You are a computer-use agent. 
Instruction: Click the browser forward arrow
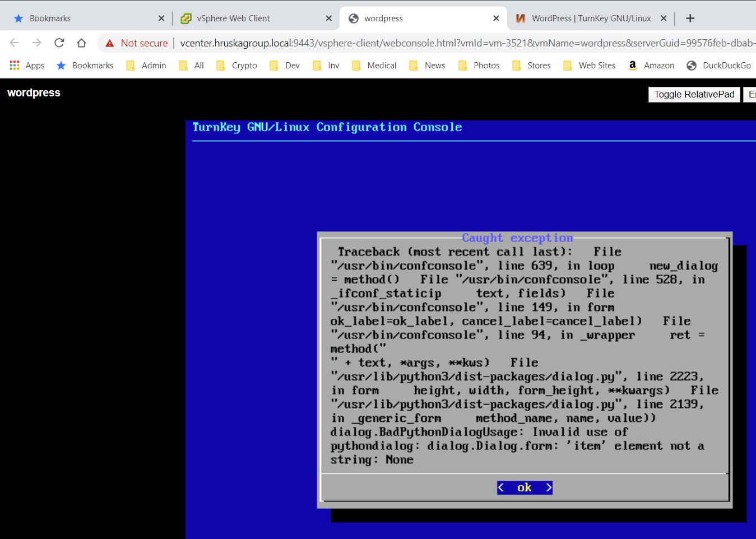point(37,43)
